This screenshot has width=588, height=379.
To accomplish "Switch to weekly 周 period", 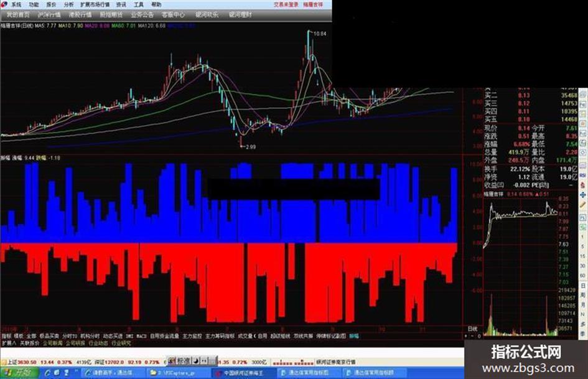I will pos(583,296).
